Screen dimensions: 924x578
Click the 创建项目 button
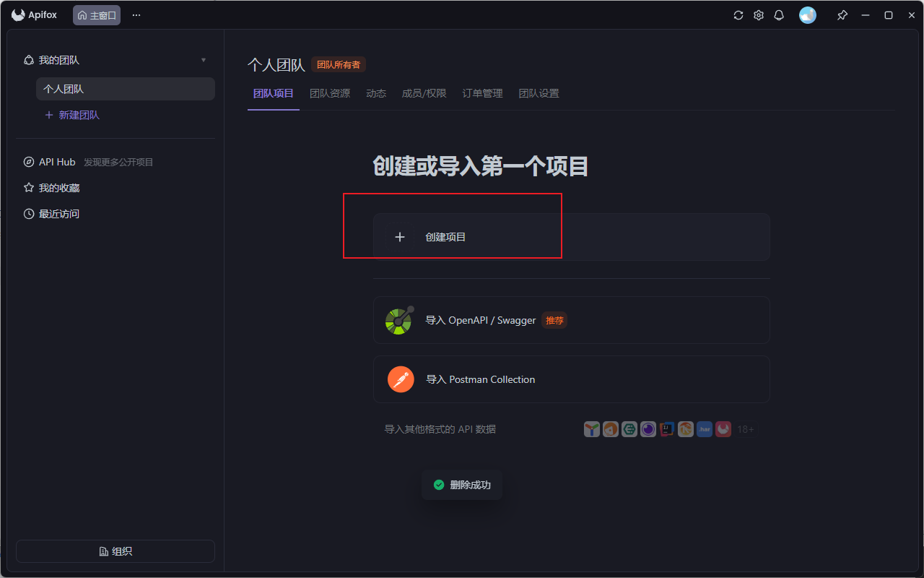click(572, 237)
